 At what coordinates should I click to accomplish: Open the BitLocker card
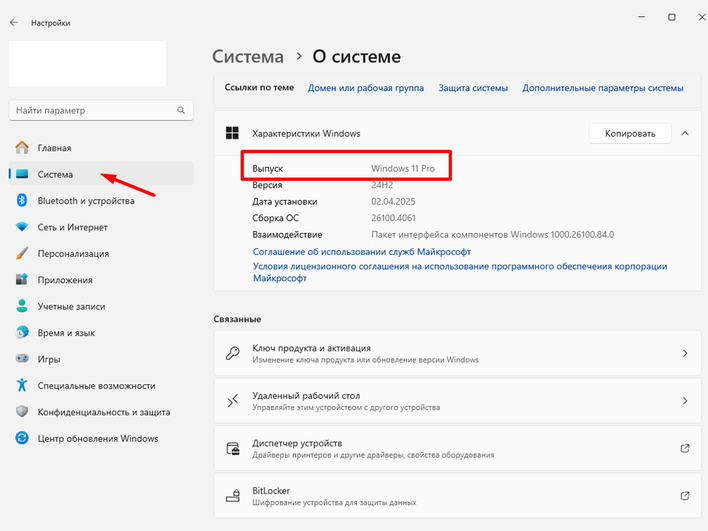pos(457,496)
